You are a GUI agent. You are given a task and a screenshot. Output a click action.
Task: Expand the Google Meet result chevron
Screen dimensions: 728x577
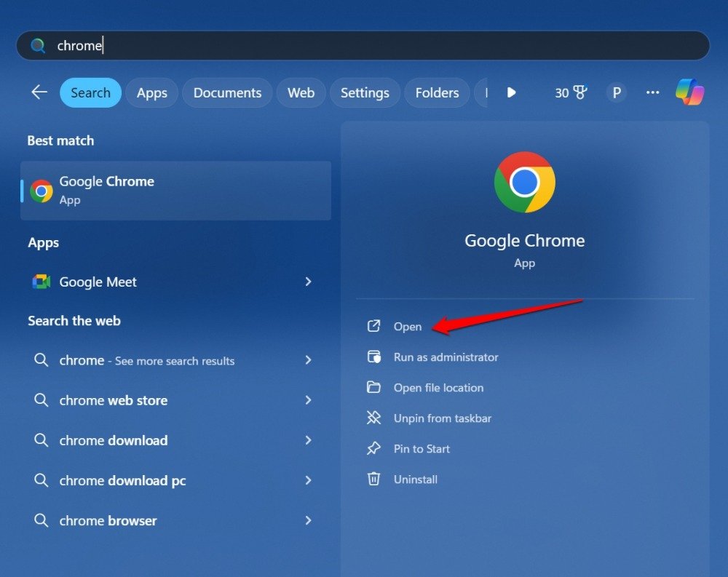(x=308, y=282)
